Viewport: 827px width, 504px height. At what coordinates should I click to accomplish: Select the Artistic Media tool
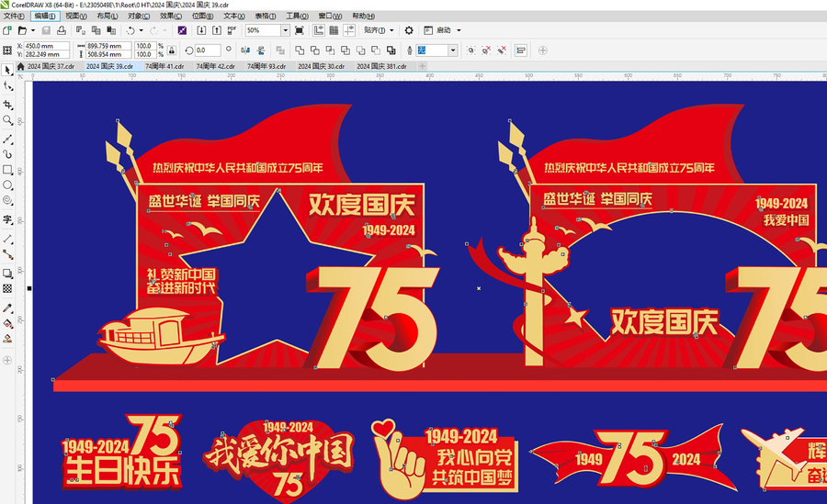pos(7,154)
